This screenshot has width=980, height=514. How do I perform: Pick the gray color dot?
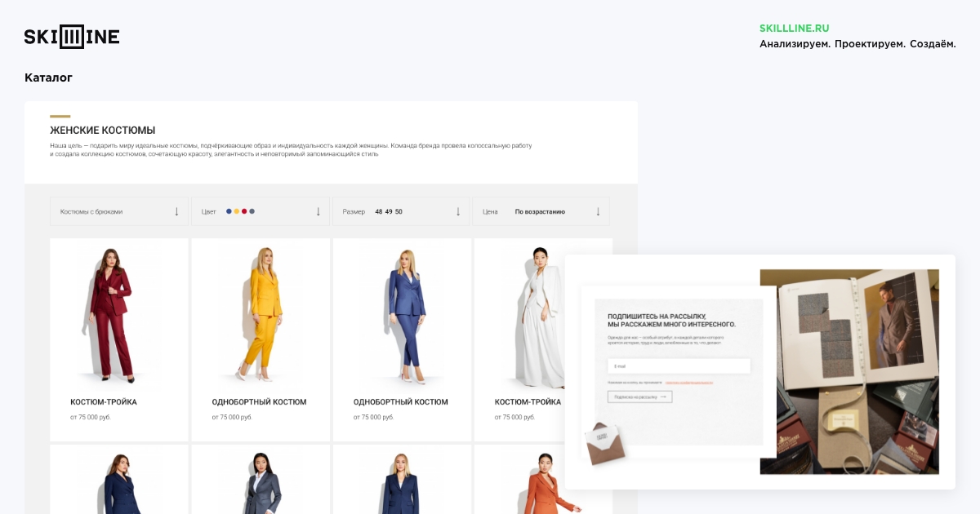point(252,211)
